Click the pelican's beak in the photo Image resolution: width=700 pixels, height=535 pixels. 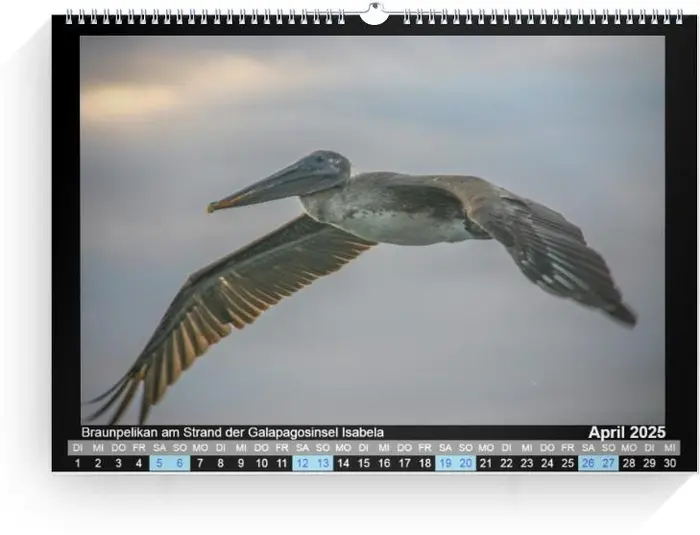[x=262, y=188]
